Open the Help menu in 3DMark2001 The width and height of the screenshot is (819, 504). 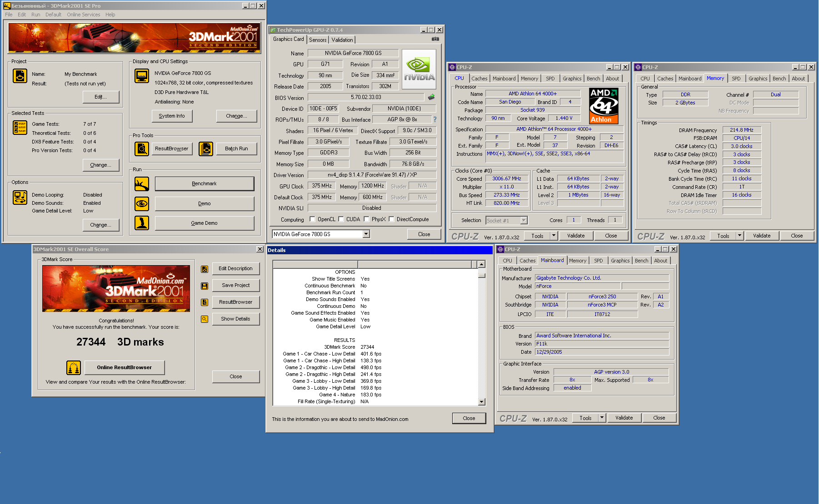110,15
